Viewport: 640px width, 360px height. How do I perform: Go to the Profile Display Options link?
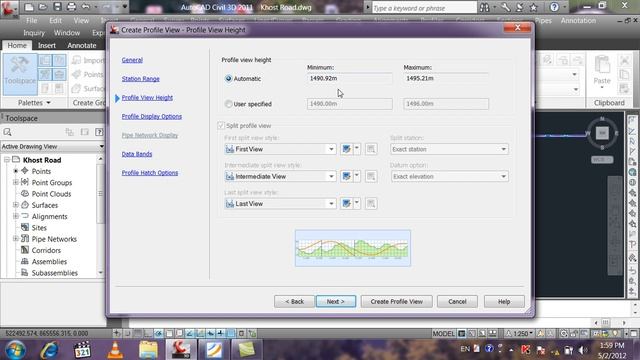tap(151, 116)
